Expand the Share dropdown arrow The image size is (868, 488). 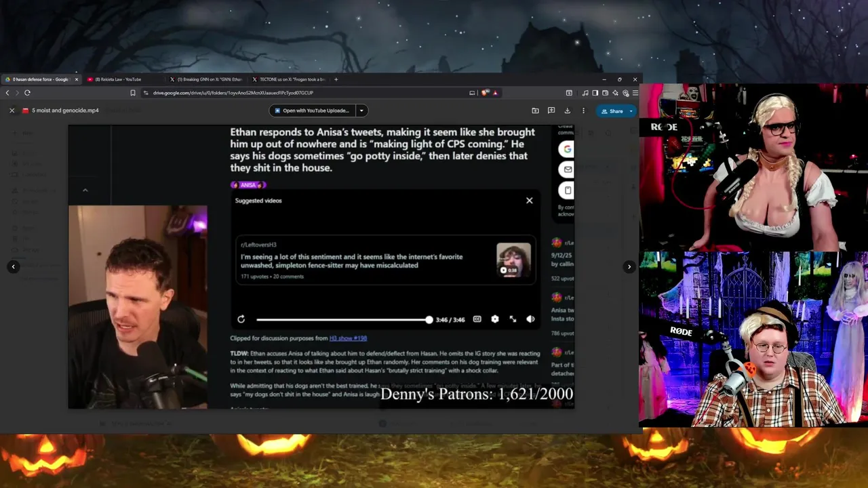tap(631, 111)
